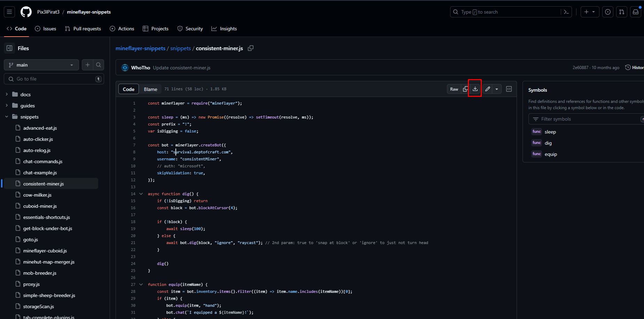This screenshot has width=644, height=319.
Task: Open the GitHub homepage logo
Action: 26,12
